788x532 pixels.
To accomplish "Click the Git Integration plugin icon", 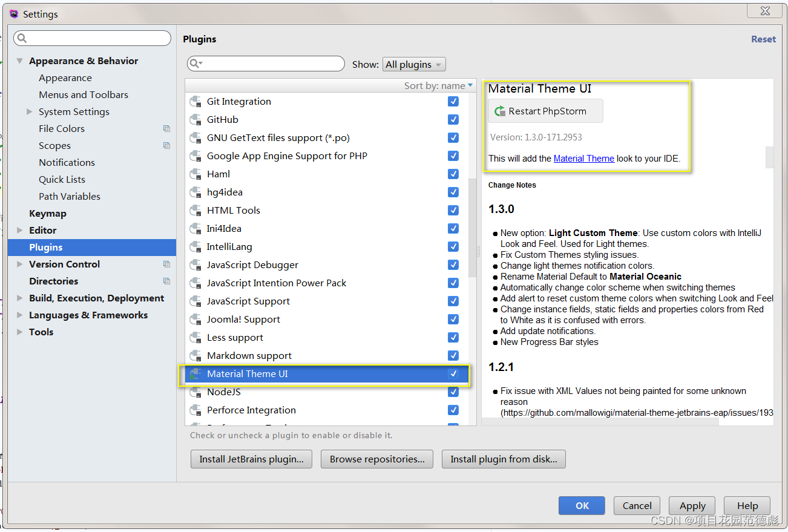I will pyautogui.click(x=195, y=102).
